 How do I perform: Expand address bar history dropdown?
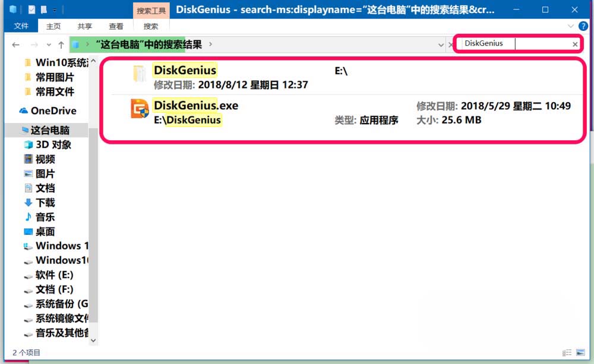click(x=440, y=45)
